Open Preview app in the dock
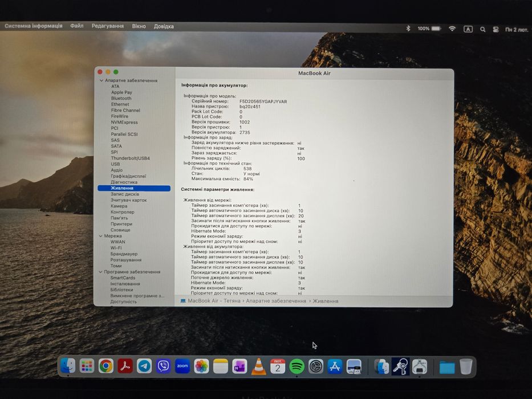The image size is (532, 399). pos(354,367)
